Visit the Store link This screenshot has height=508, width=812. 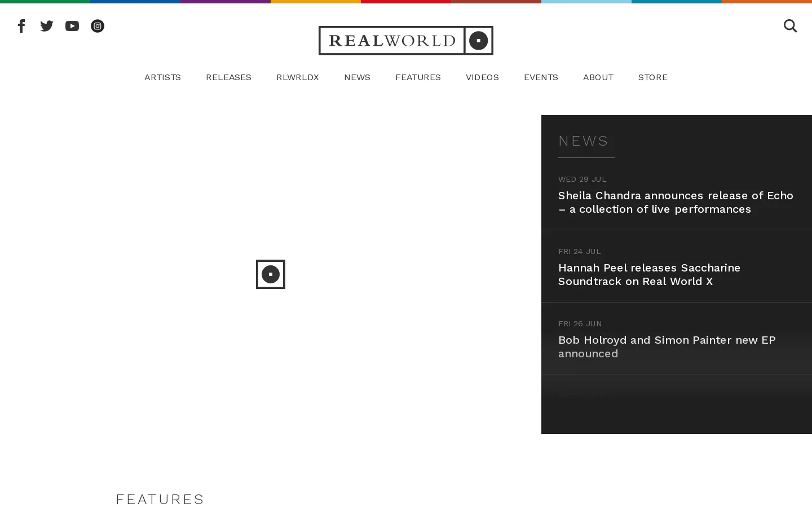coord(652,77)
